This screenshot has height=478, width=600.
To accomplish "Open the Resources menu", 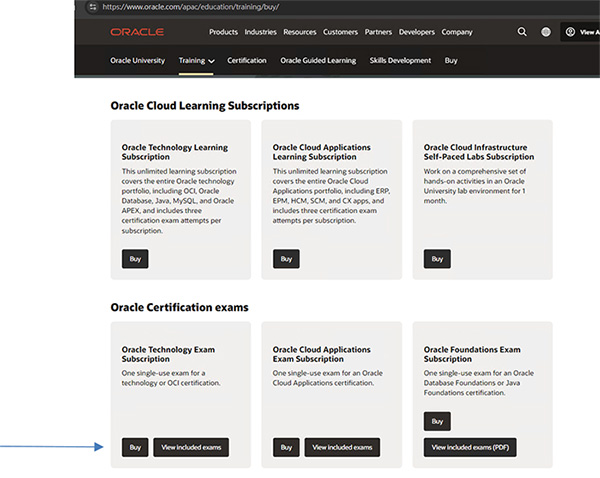I will point(299,32).
